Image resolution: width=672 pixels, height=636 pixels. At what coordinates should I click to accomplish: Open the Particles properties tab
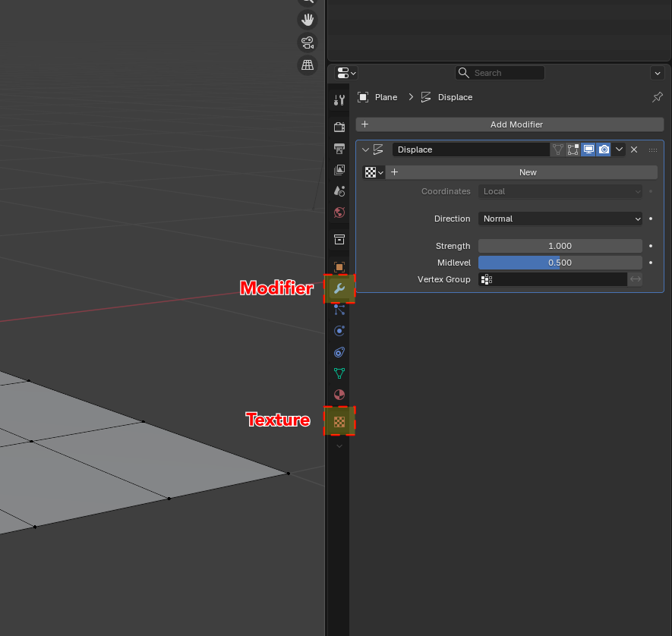point(339,310)
